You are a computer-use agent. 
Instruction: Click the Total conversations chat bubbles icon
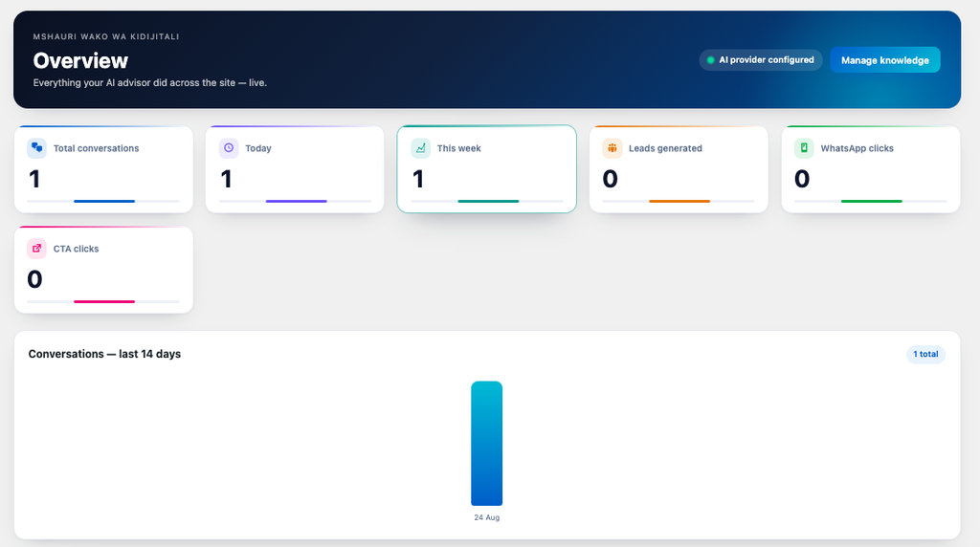(37, 148)
